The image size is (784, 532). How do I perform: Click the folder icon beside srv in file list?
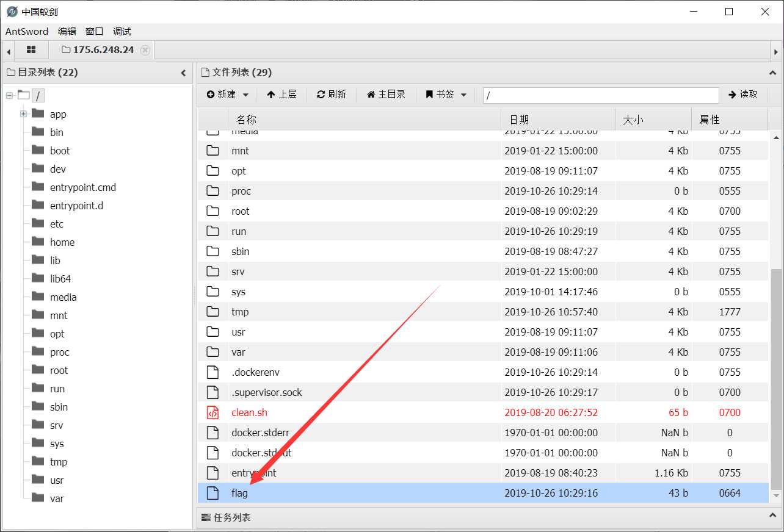212,271
